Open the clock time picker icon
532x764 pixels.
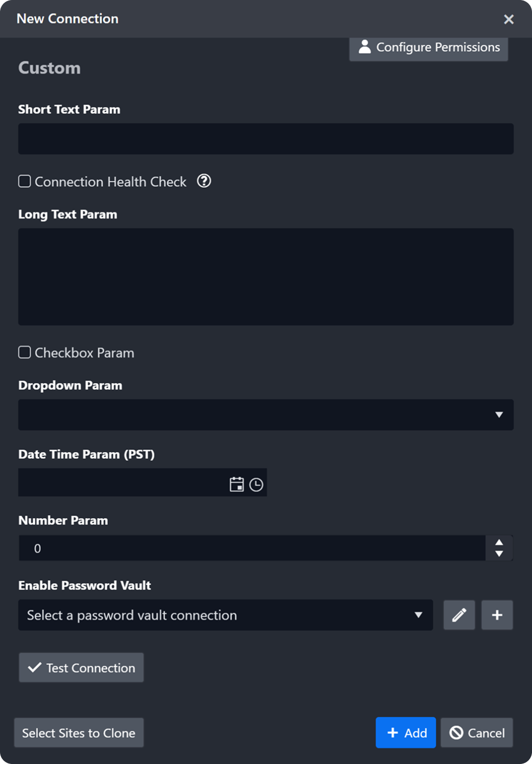256,485
